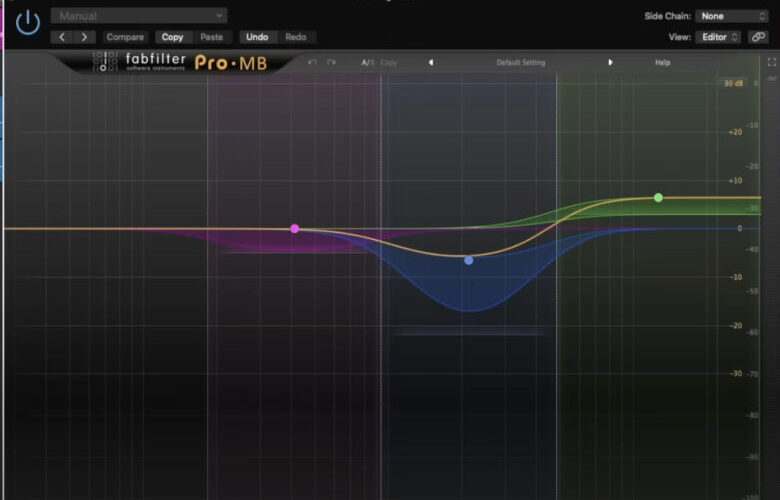Click the Undo button in Logic header
Viewport: 780px width, 500px height.
pyautogui.click(x=257, y=37)
